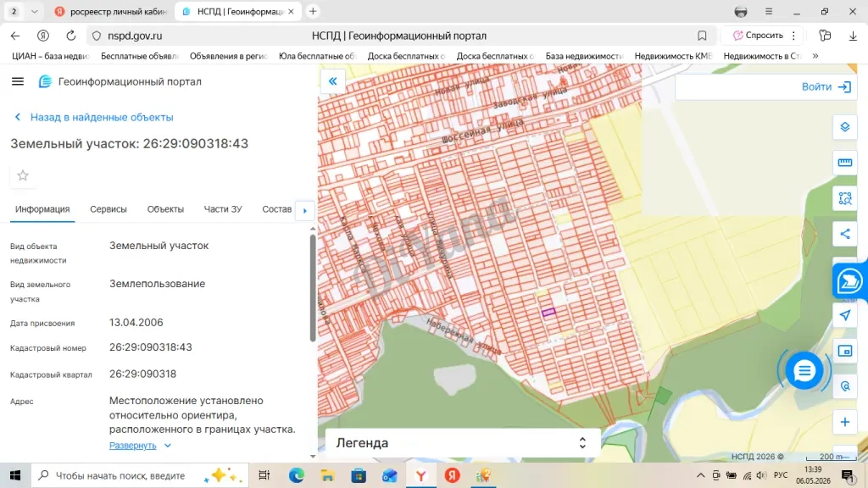
Task: Switch to the Состав tab
Action: tap(277, 209)
